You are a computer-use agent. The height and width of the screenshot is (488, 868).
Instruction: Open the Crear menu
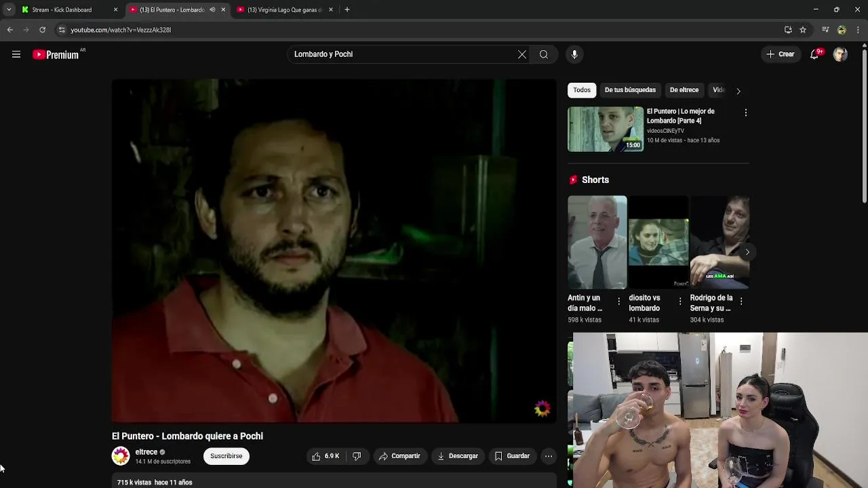781,54
